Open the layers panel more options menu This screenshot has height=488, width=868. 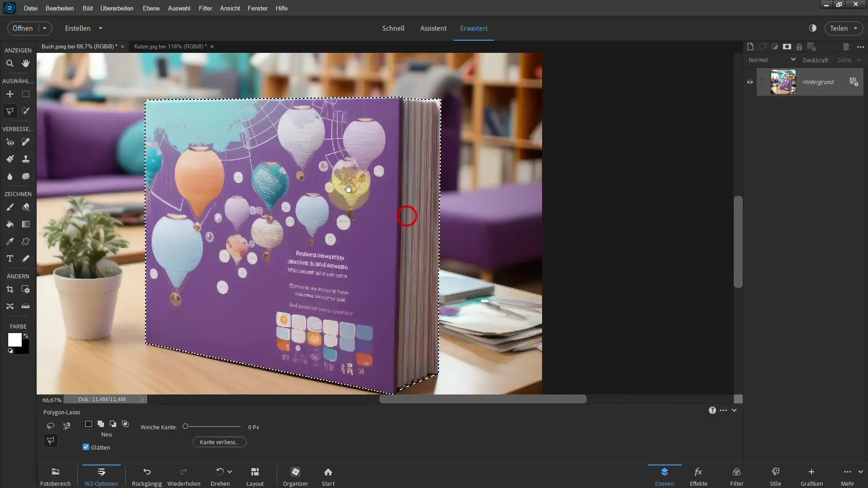860,47
